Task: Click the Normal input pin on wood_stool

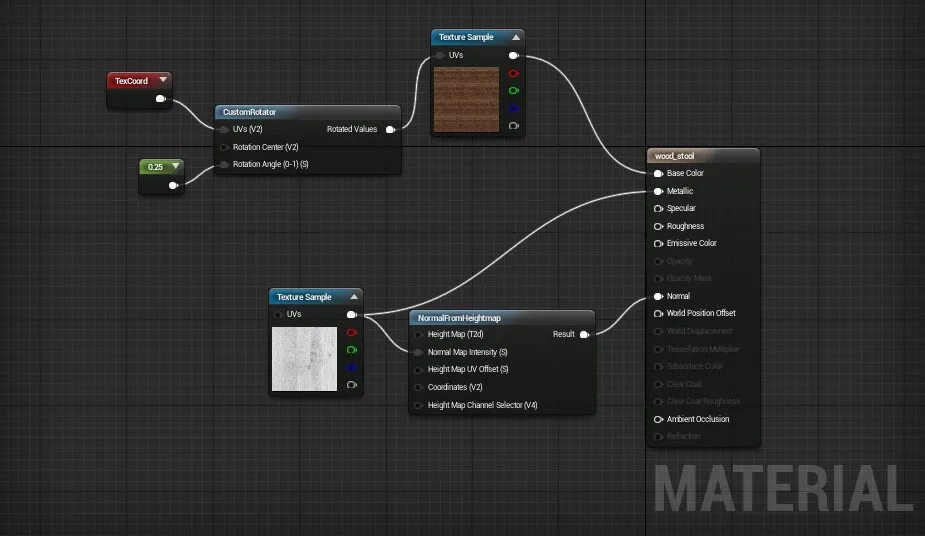Action: coord(658,296)
